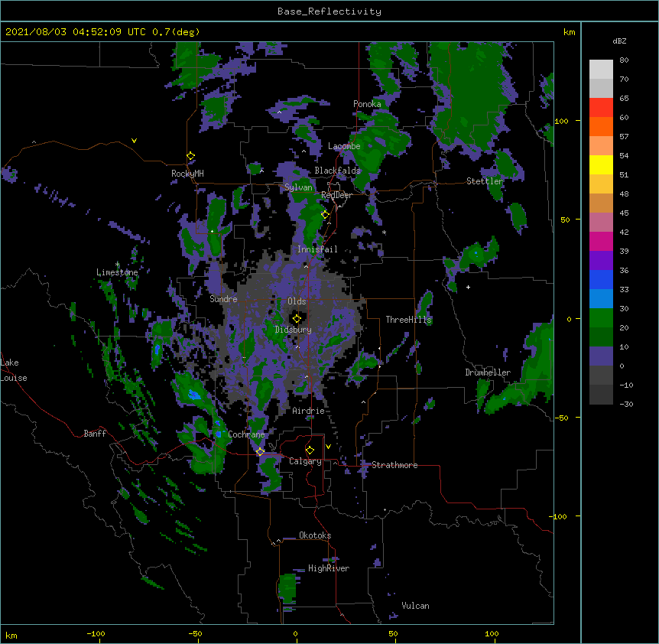
Task: Click the yellow station marker near RockyMH
Action: (190, 156)
